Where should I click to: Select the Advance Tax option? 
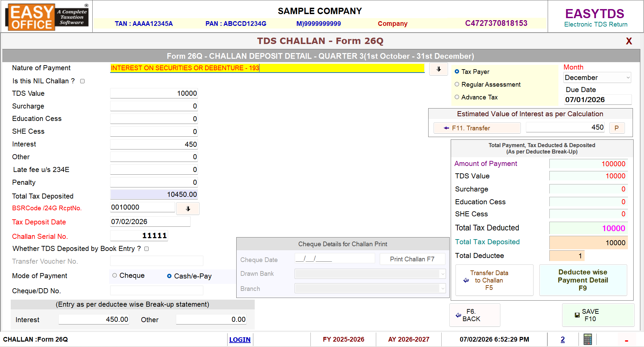point(457,97)
